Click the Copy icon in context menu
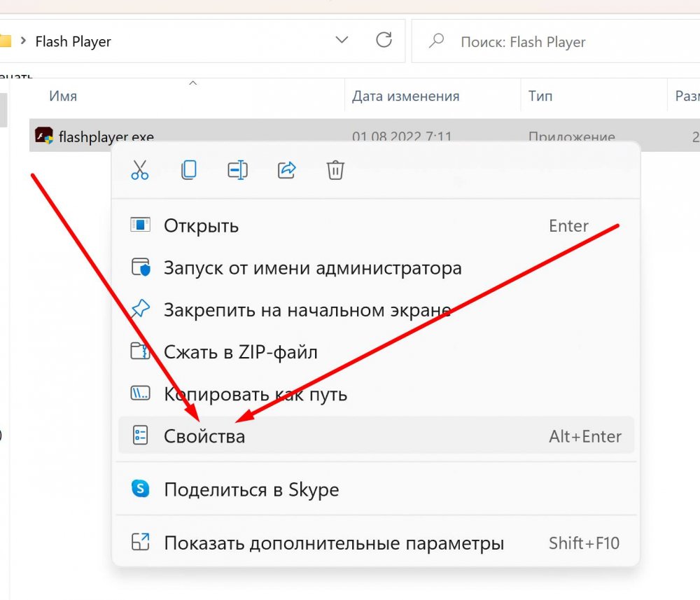 click(x=189, y=170)
